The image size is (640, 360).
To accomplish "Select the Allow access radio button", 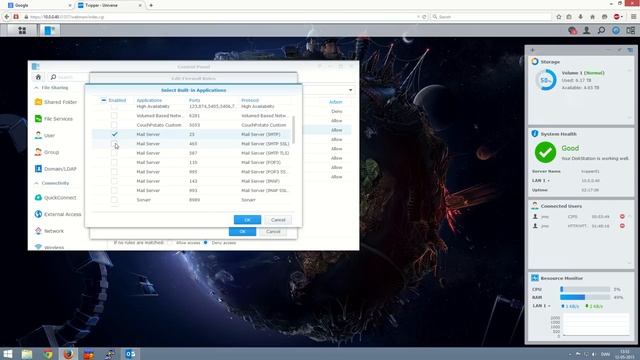I will pos(170,242).
